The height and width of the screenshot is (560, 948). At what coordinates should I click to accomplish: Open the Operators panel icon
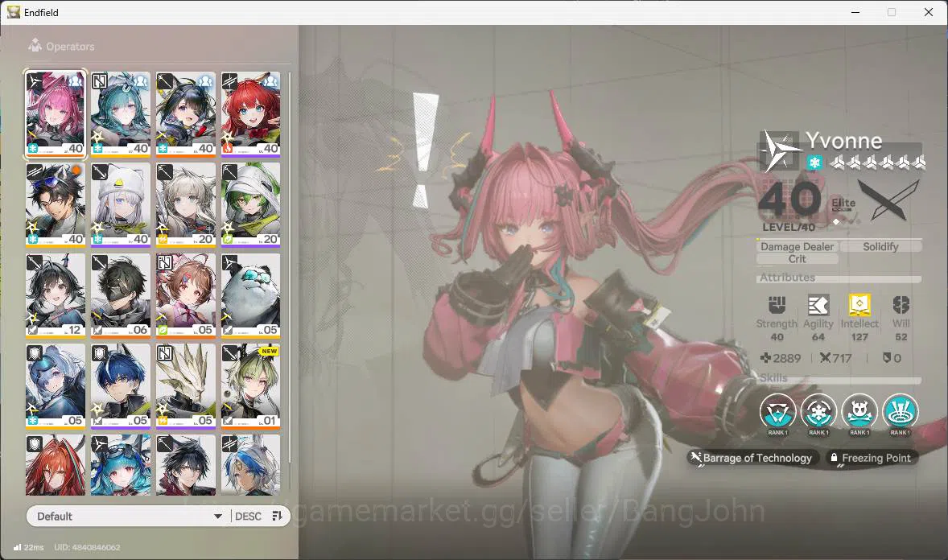coord(35,46)
